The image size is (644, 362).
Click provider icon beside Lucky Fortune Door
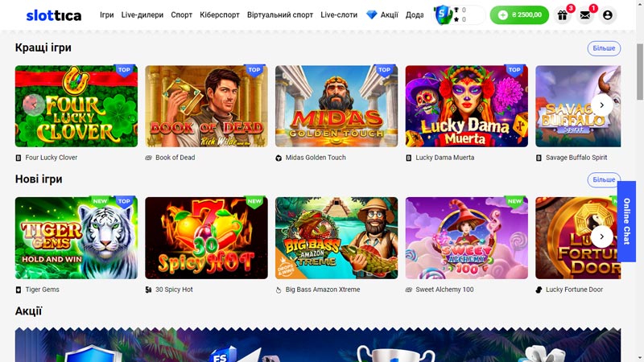click(539, 290)
